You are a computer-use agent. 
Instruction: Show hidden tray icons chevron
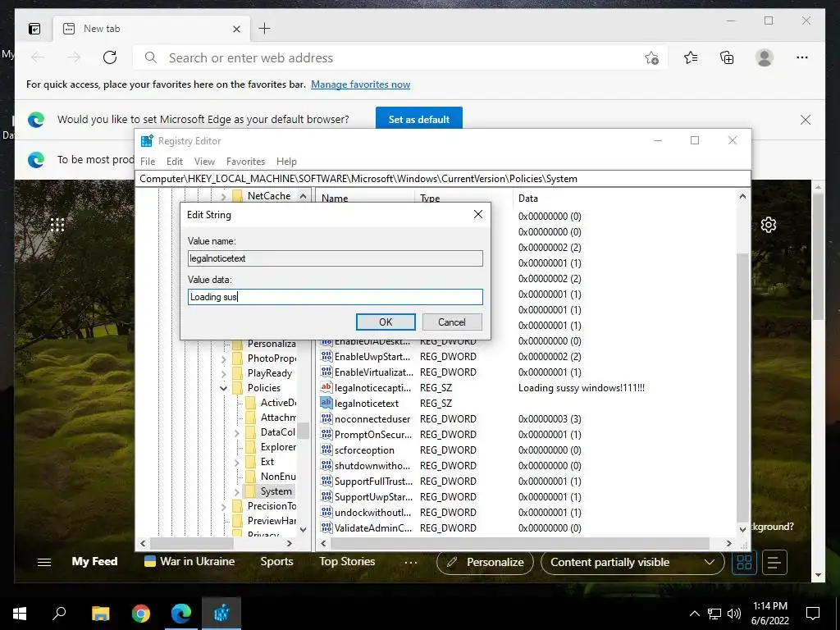pyautogui.click(x=694, y=614)
